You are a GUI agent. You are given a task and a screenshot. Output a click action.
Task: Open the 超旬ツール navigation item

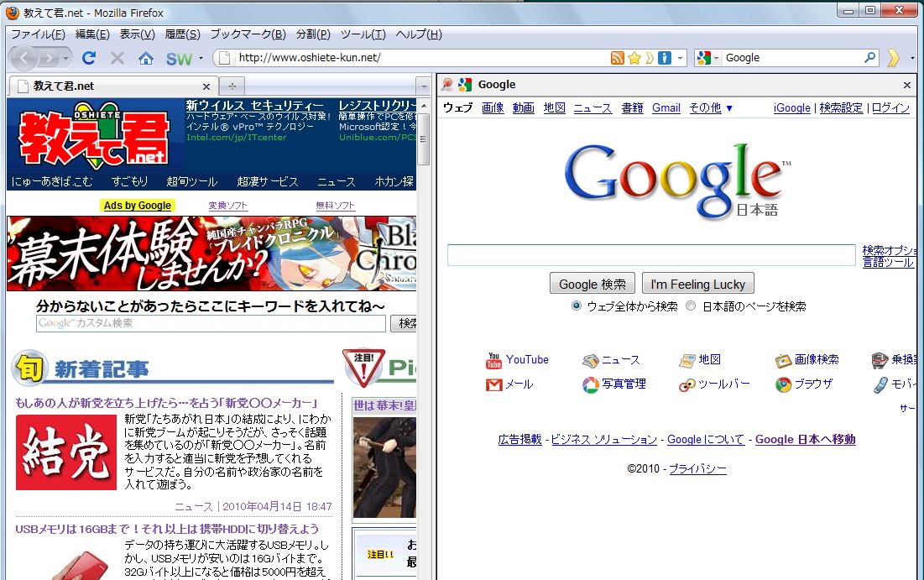tap(192, 181)
